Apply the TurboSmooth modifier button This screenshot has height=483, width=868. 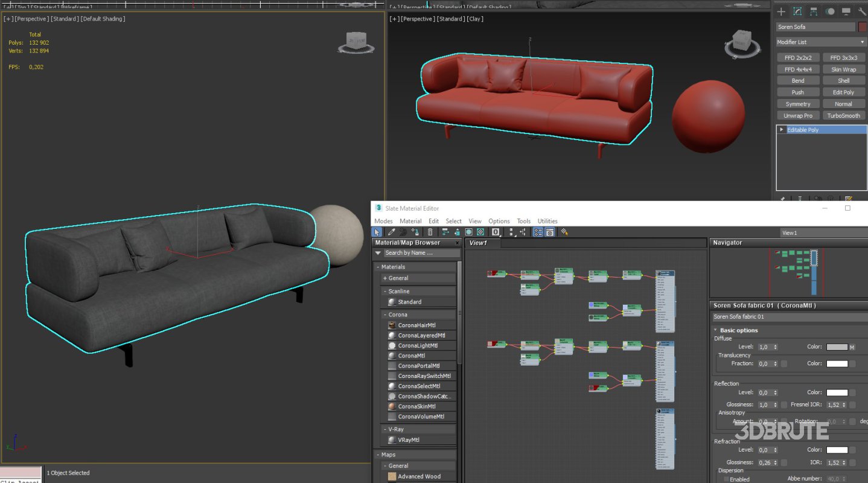(843, 115)
